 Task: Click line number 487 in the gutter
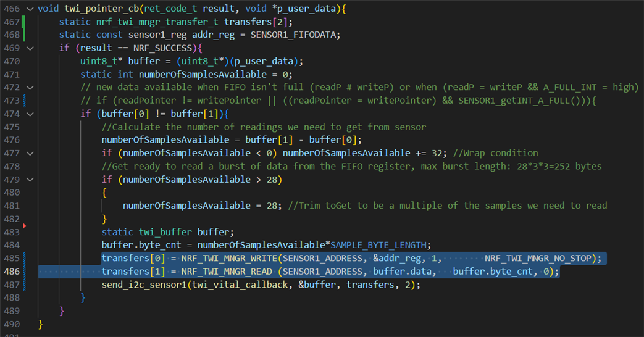(x=12, y=285)
